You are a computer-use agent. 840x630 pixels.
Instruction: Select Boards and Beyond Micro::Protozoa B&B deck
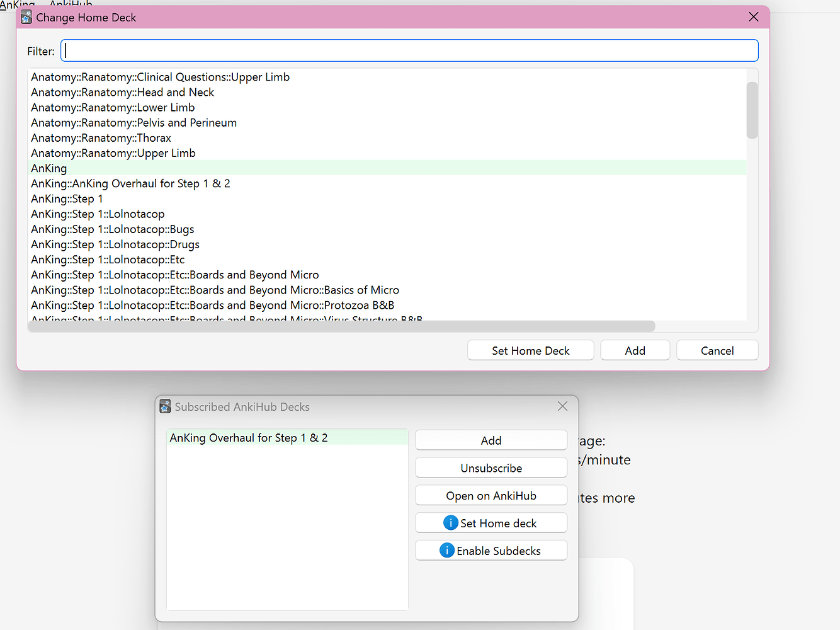click(x=387, y=305)
